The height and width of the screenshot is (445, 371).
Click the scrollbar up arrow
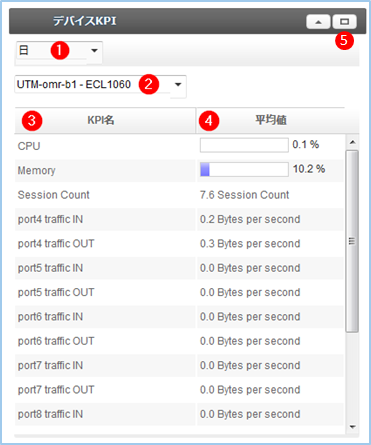(352, 143)
